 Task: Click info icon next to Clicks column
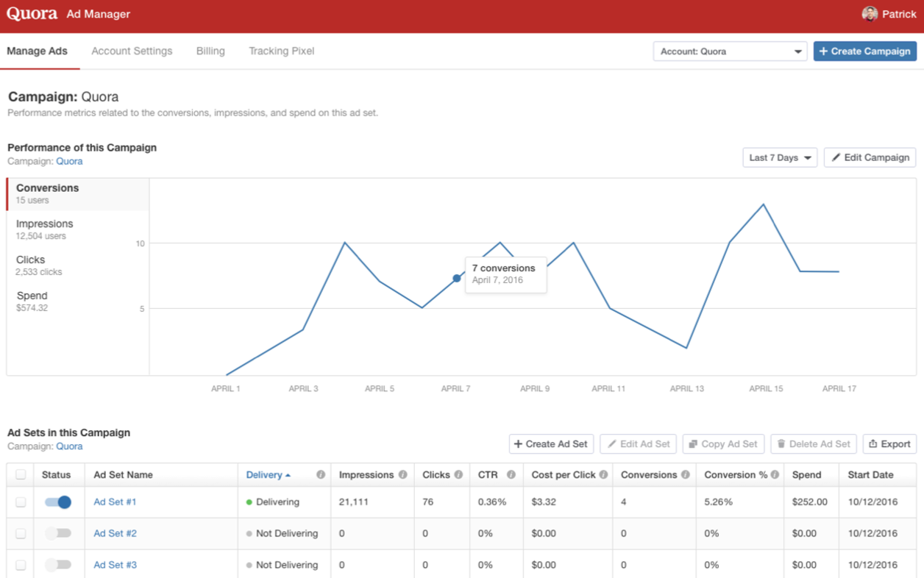[x=458, y=475]
